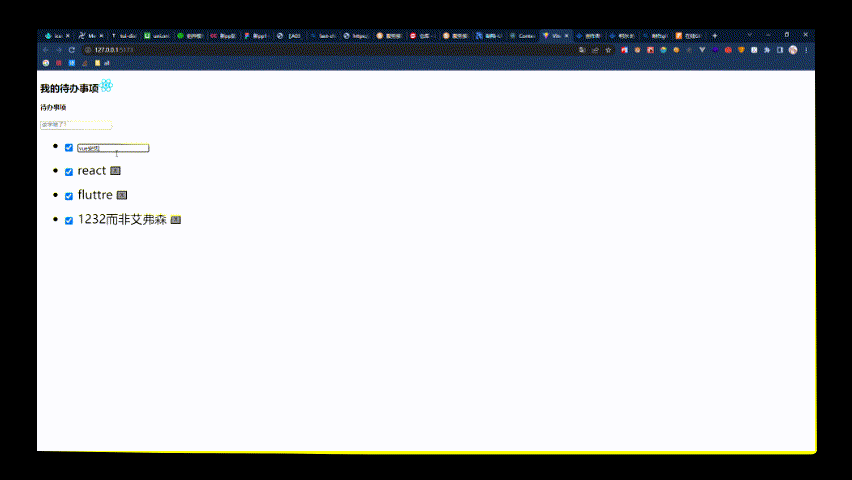Open a new browser tab

tap(715, 35)
